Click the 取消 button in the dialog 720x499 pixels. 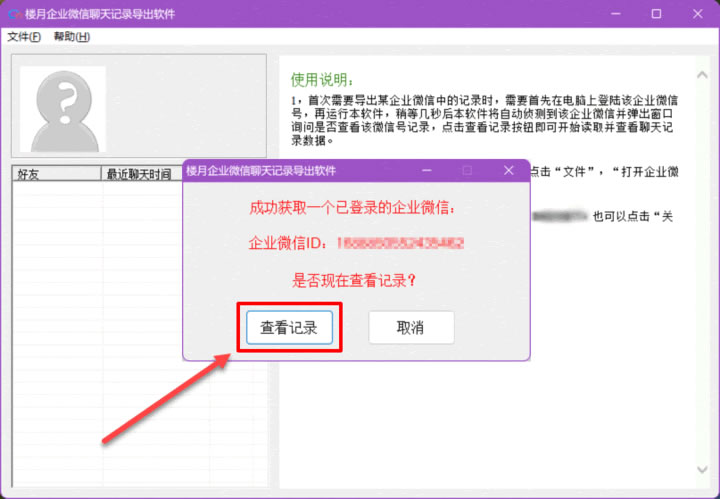[x=411, y=327]
